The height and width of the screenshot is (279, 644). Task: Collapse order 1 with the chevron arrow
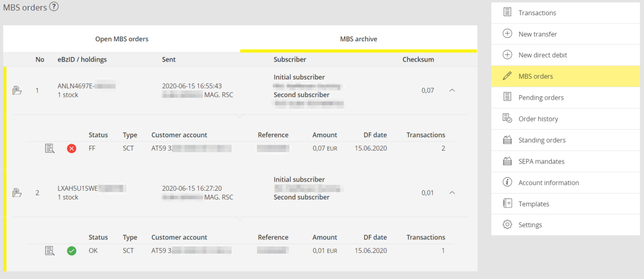click(452, 91)
